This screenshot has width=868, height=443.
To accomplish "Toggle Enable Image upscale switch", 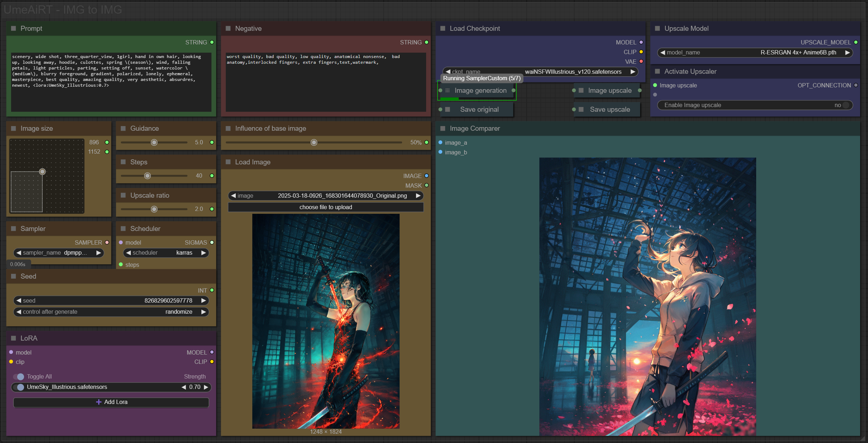I will tap(845, 105).
